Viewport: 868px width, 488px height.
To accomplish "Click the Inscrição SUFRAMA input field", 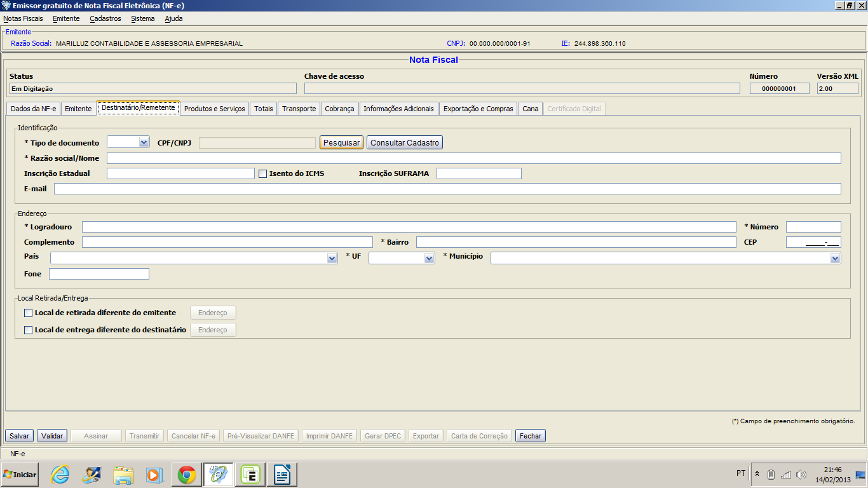I will (x=479, y=173).
